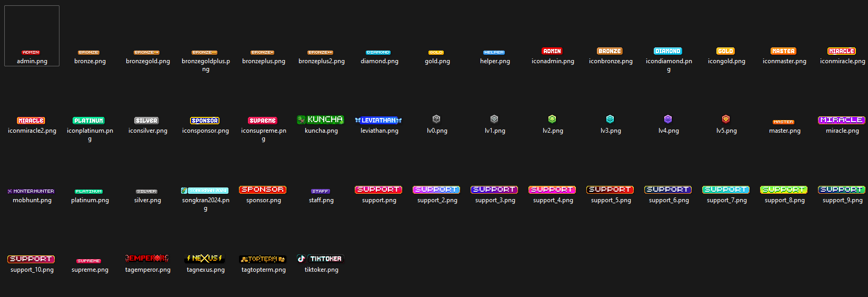Select the platinum.png badge

(x=89, y=192)
